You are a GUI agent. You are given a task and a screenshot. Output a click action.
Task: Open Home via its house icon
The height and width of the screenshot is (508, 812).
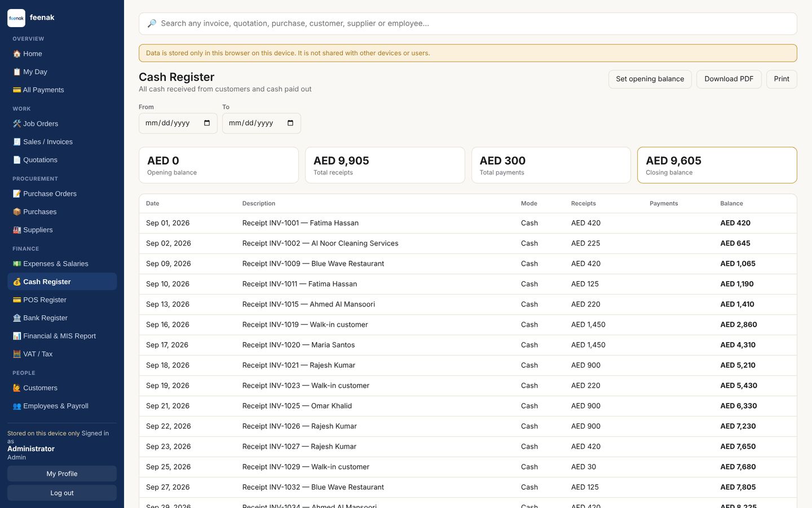tap(17, 54)
